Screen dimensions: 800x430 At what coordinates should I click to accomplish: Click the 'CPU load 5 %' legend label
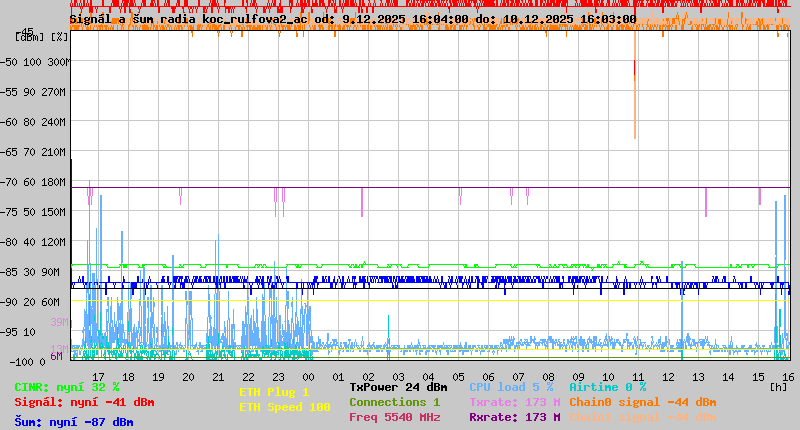(x=511, y=387)
